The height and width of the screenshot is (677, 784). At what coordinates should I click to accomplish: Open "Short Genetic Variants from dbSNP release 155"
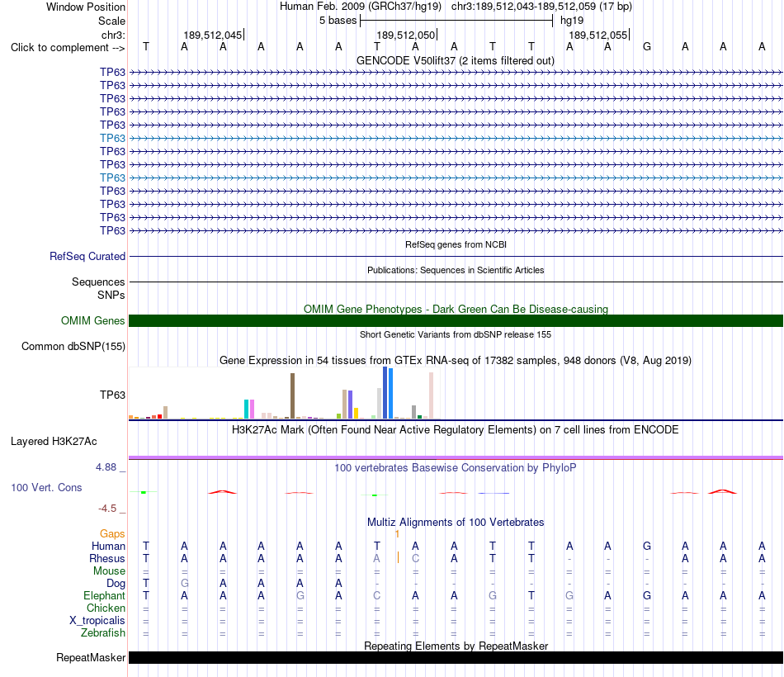(x=456, y=334)
